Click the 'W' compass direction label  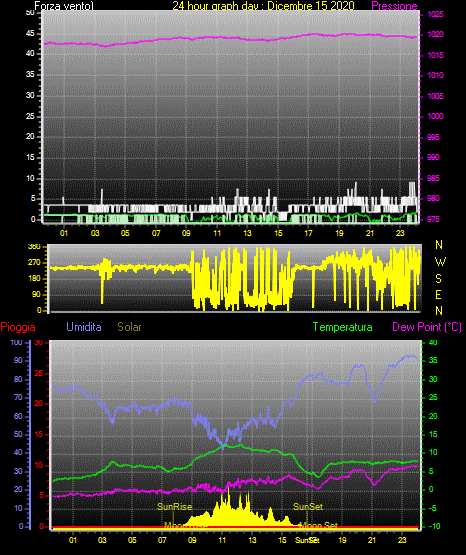click(x=440, y=262)
